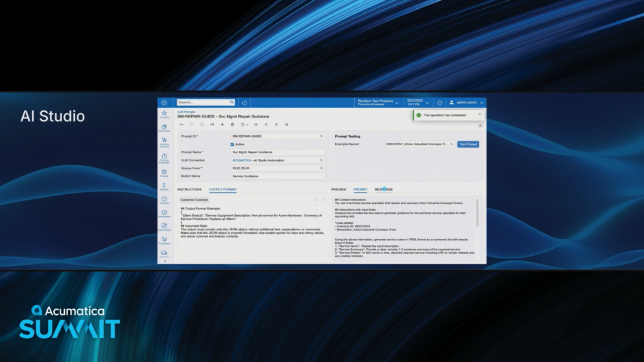Switch to the PREVIEW tab

click(x=338, y=189)
